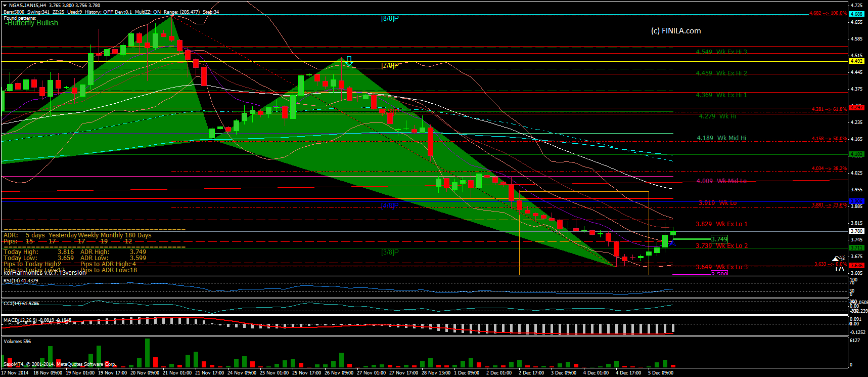Click the Yesterday column header in ADR table

[x=63, y=235]
